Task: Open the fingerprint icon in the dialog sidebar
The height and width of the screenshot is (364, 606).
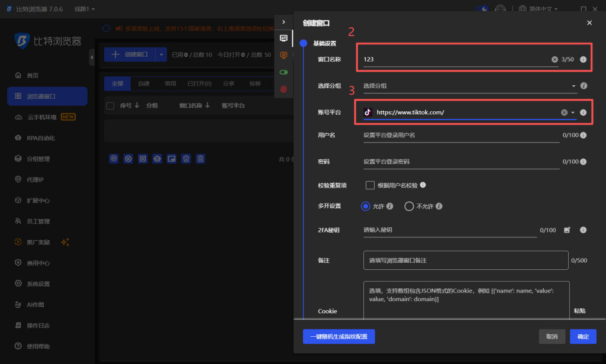Action: tap(283, 88)
